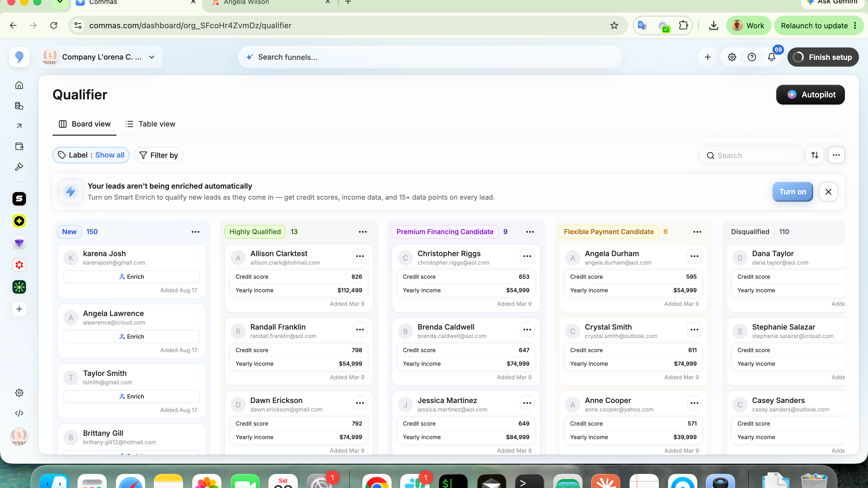Screen dimensions: 868x488
Task: Open Label: Show all filter dropdown
Action: click(x=91, y=155)
